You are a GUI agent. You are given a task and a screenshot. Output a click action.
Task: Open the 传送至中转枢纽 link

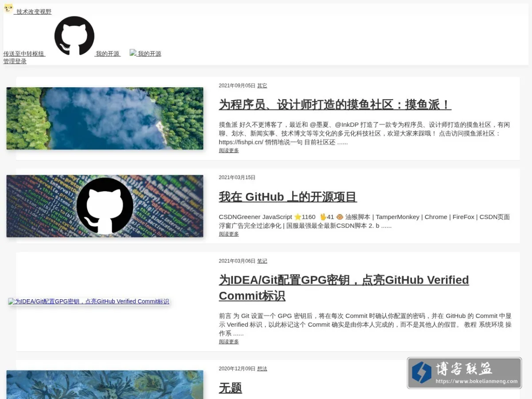(24, 54)
